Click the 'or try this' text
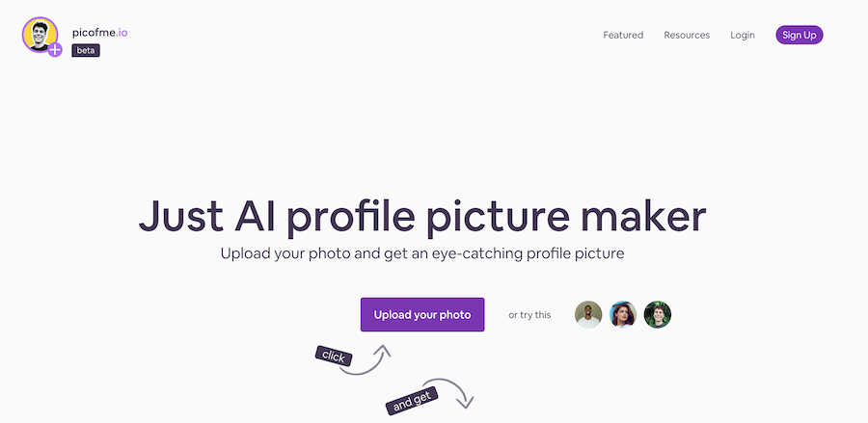868x423 pixels. click(x=529, y=315)
